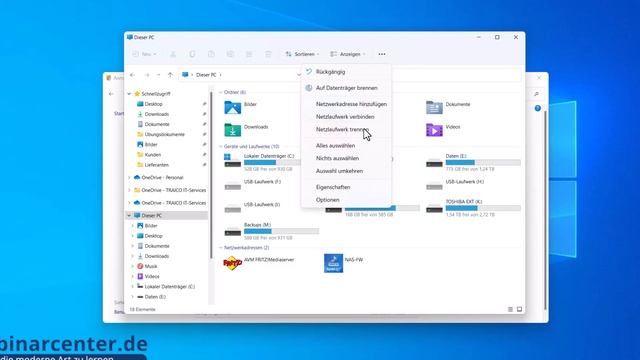Click the Daten (E:) capacity bar

click(483, 162)
